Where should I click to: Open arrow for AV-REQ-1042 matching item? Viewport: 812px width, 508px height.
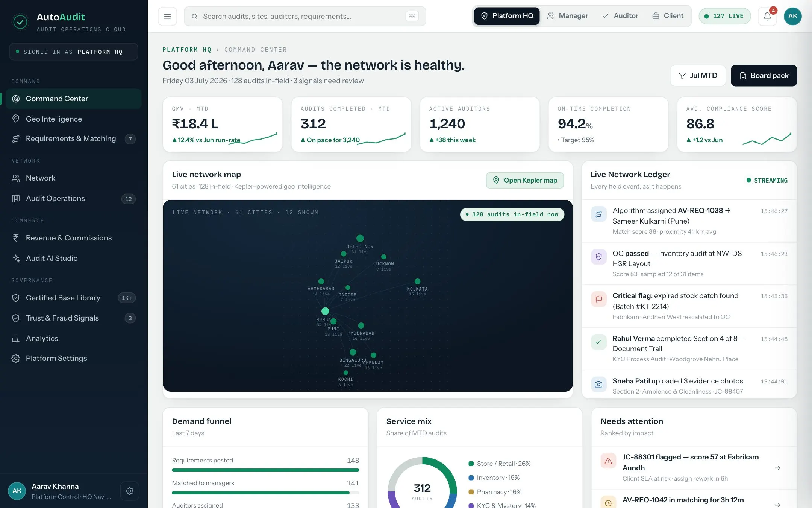[777, 505]
